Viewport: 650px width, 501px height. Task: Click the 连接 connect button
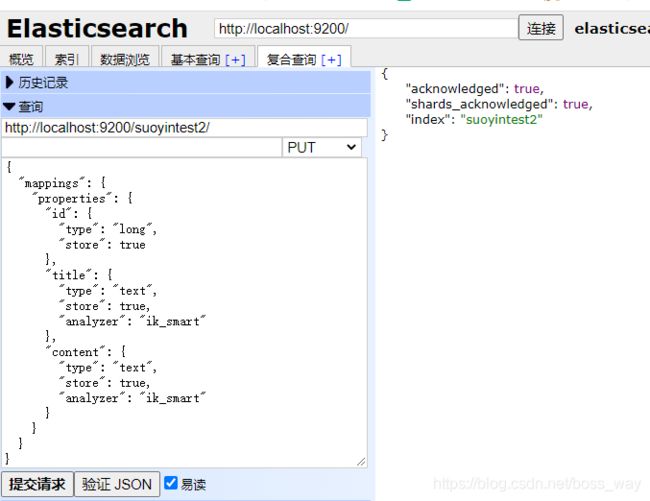pos(541,28)
